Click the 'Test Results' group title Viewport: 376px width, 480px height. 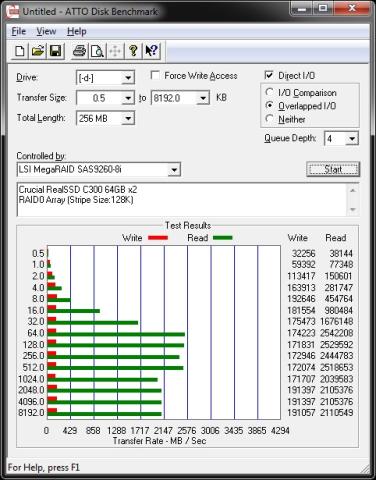click(x=188, y=226)
